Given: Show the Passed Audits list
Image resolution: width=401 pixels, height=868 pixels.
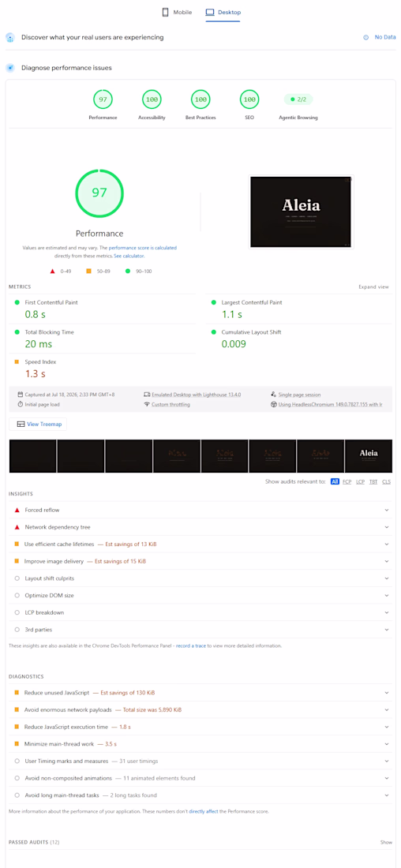Looking at the screenshot, I should (x=386, y=842).
